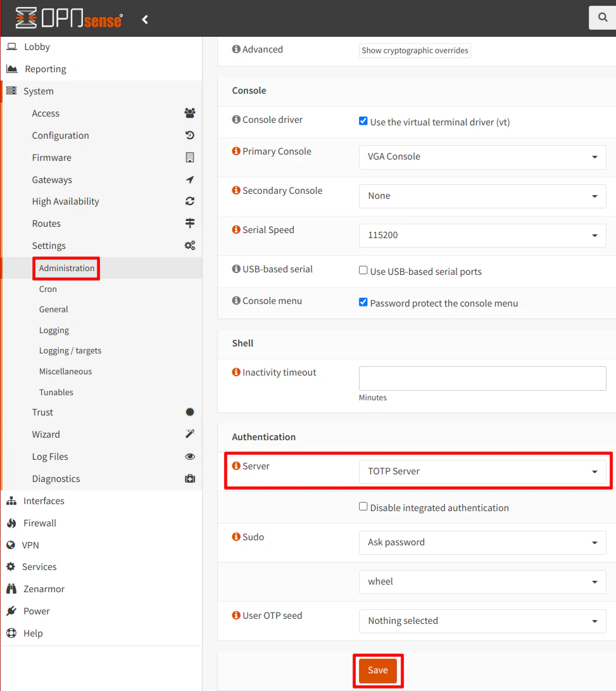616x691 pixels.
Task: Click the Inactivity timeout input field
Action: point(482,378)
